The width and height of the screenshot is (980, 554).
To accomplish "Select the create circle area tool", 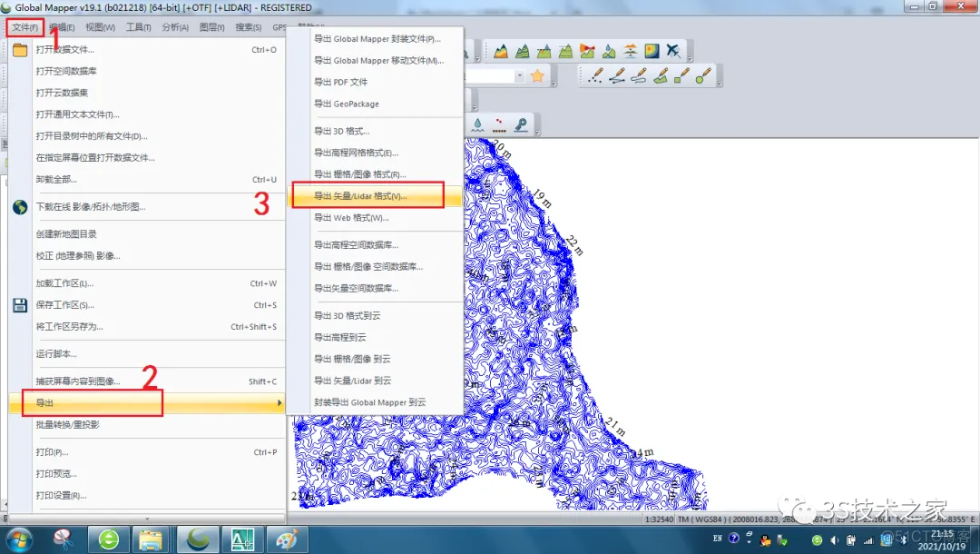I will point(704,75).
